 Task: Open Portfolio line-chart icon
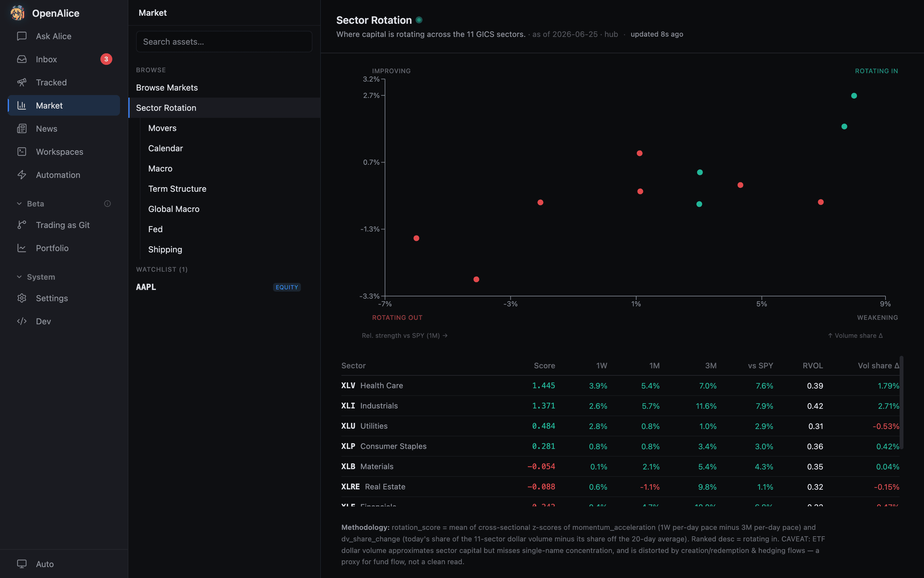[22, 248]
